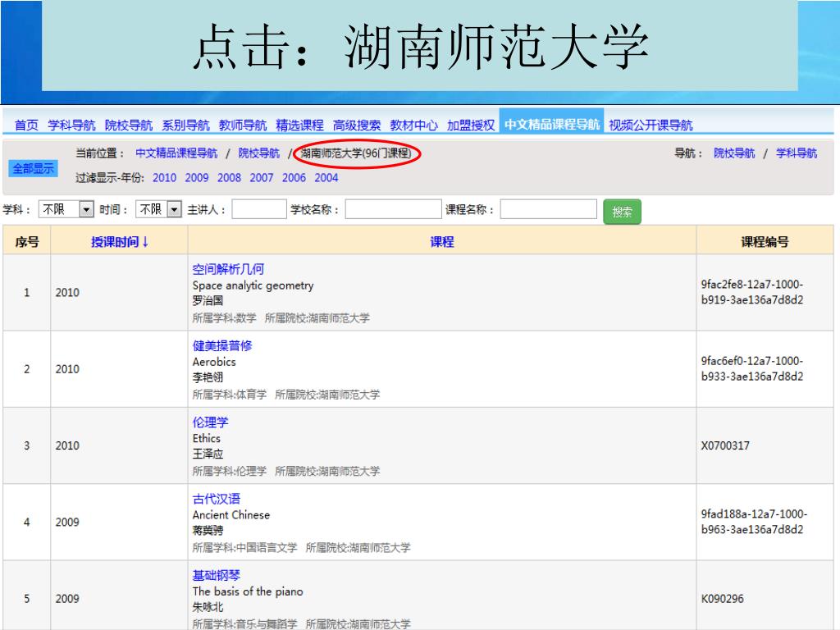Sort by 授课时间 column header

pos(120,242)
